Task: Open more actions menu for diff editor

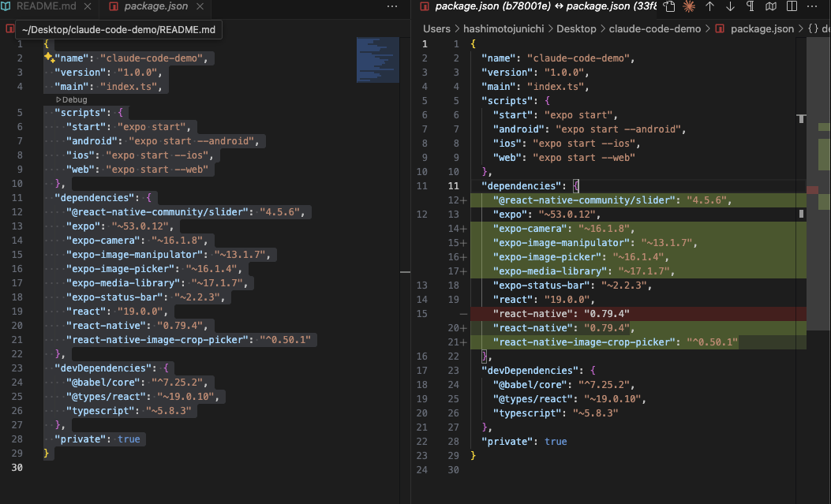Action: click(811, 6)
